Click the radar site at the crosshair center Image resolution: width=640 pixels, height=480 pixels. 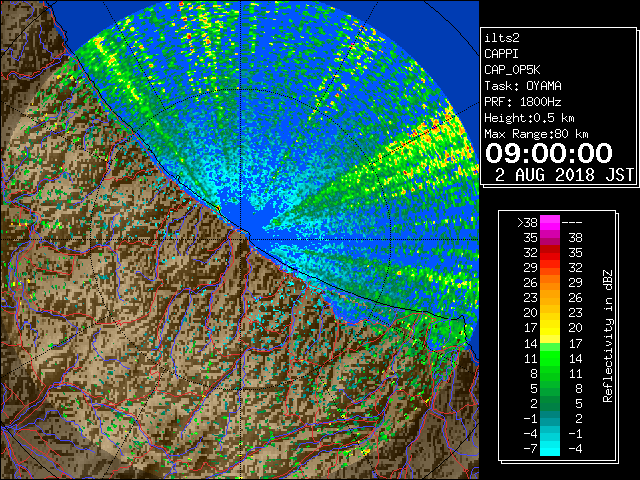241,239
